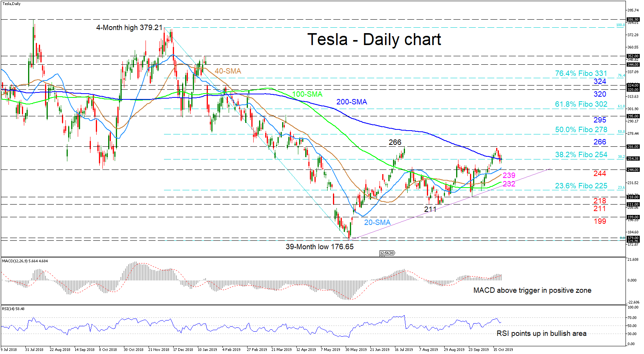Click the 254.38 current price tag

click(633, 158)
